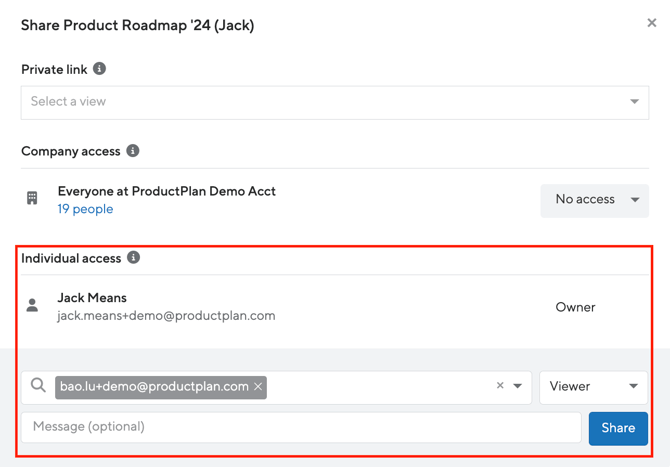Viewport: 670px width, 467px height.
Task: Click the Company access info icon
Action: point(132,151)
